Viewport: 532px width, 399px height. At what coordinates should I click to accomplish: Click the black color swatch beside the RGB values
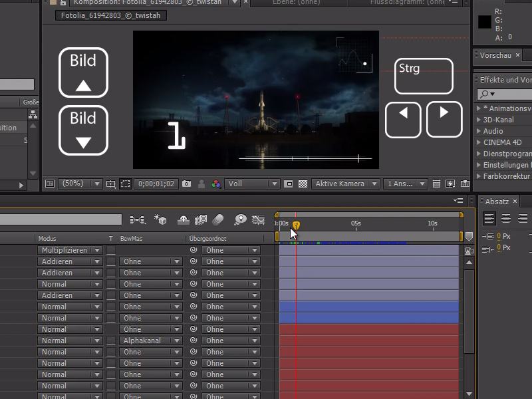[x=485, y=23]
